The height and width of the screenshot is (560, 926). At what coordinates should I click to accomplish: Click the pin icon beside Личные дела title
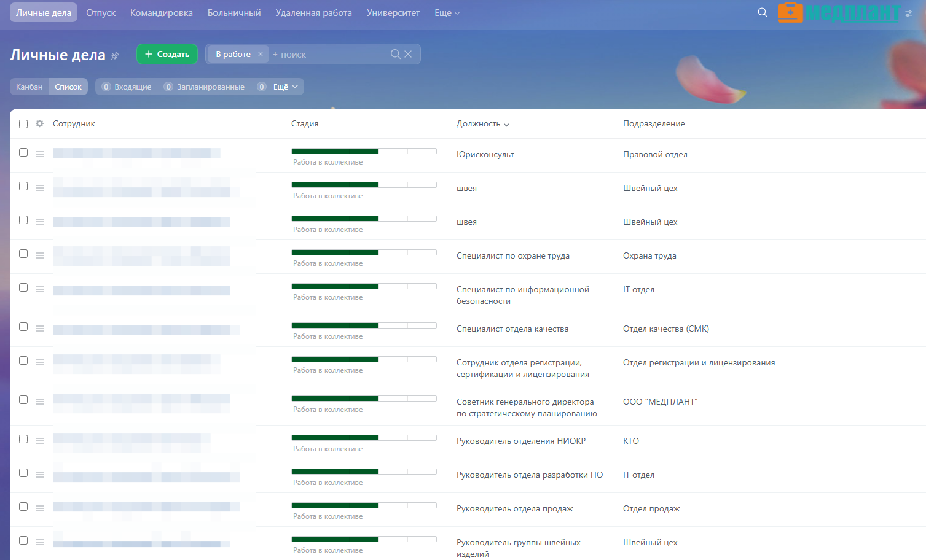(115, 55)
